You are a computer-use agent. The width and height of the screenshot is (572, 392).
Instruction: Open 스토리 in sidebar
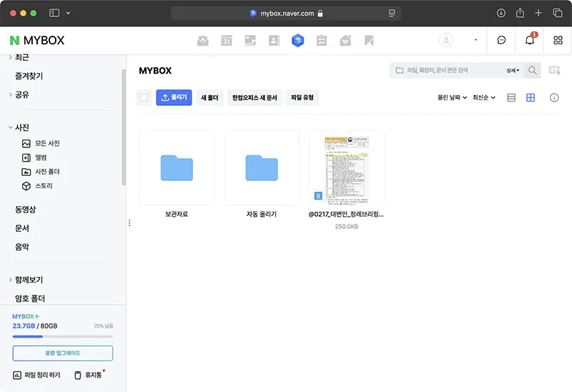[x=37, y=186]
